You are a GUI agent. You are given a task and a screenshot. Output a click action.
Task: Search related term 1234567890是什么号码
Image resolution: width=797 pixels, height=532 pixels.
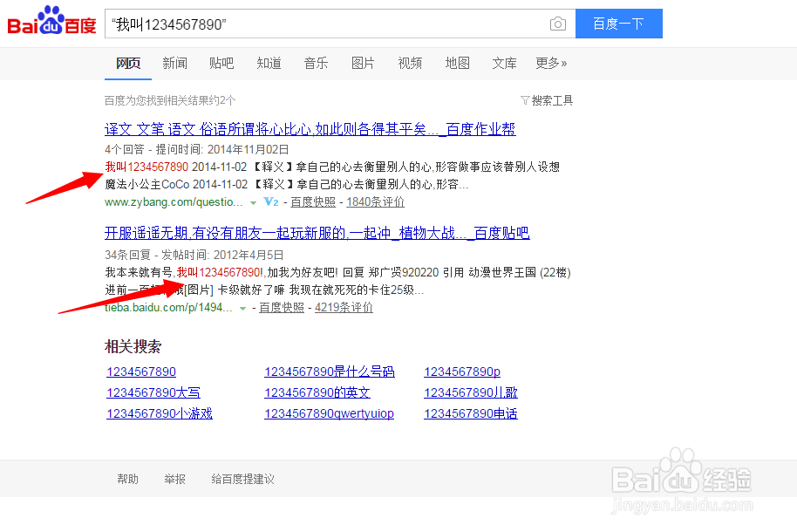[330, 372]
